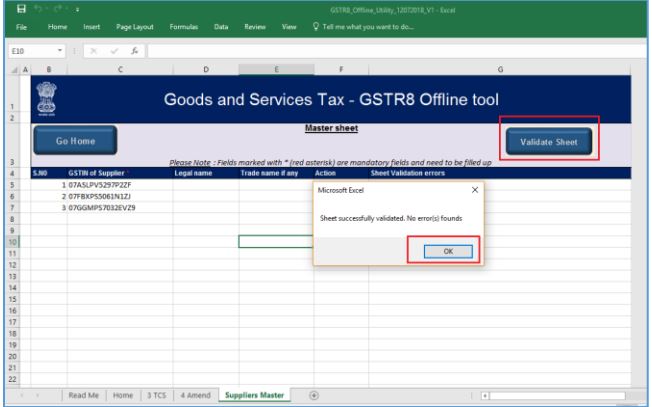Image resolution: width=652 pixels, height=407 pixels.
Task: Click the Enter checkmark icon in formula bar
Action: pyautogui.click(x=114, y=51)
